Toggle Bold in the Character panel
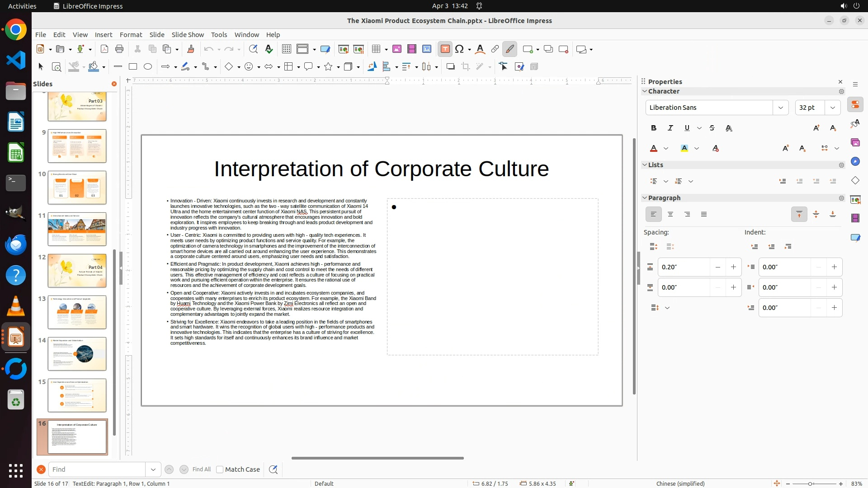Screen dimensions: 868x488 coord(653,128)
